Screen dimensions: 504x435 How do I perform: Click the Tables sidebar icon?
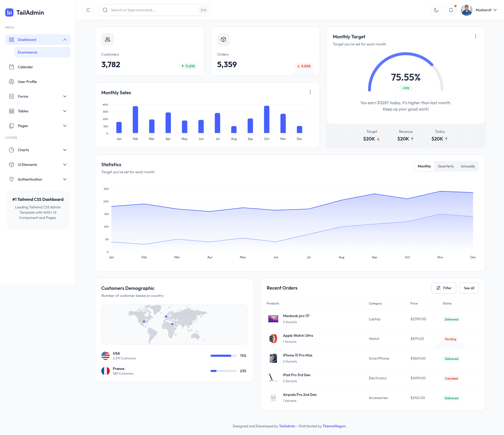click(x=12, y=111)
